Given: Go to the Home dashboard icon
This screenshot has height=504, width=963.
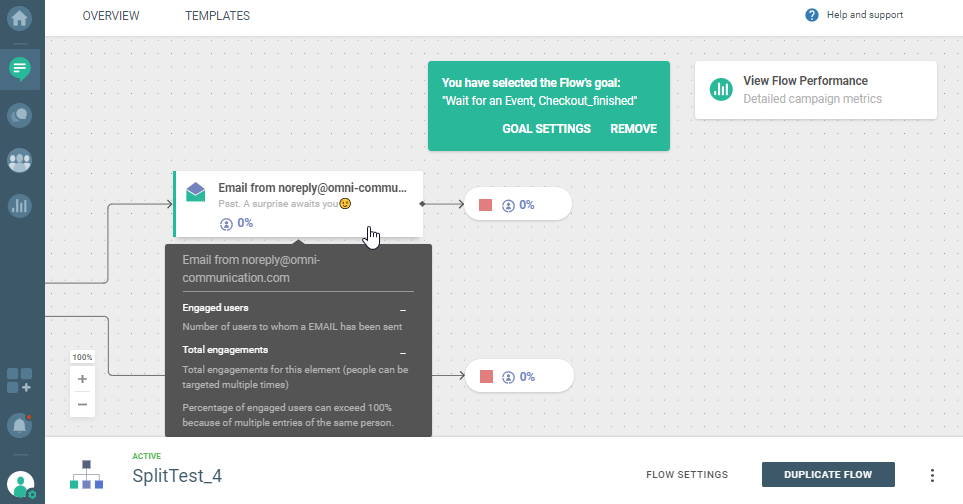Looking at the screenshot, I should click(20, 17).
